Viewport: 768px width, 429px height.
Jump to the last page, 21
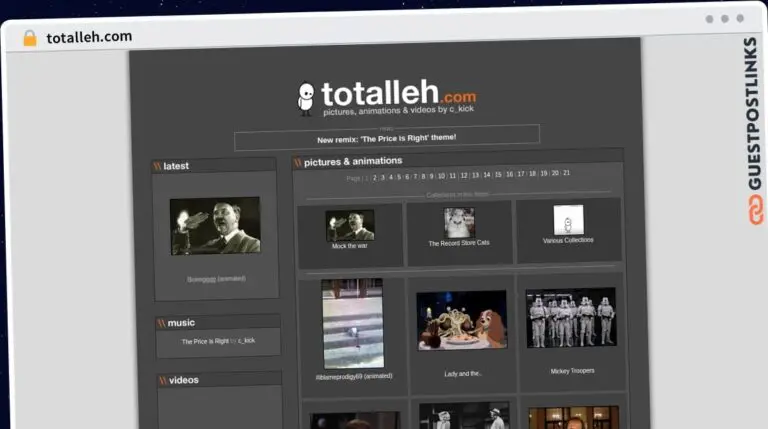pos(567,173)
